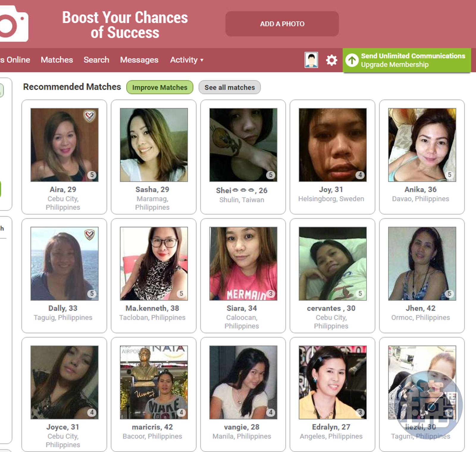Click the heart badge on Dally's photo
The width and height of the screenshot is (476, 452).
(90, 235)
